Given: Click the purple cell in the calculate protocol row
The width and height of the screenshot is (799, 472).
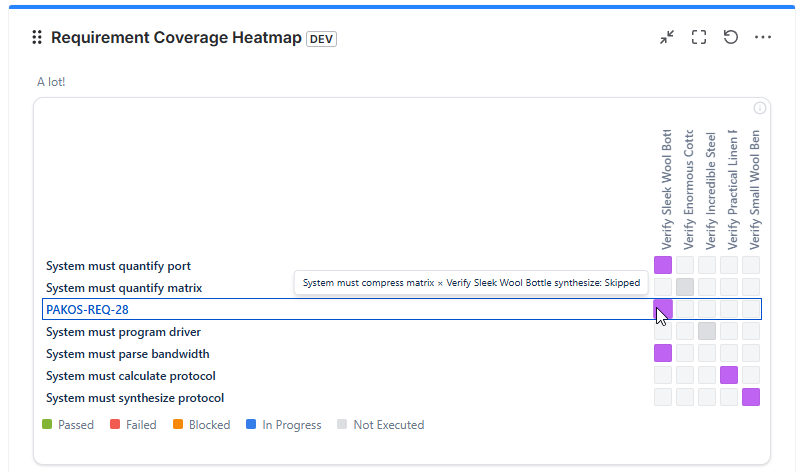Looking at the screenshot, I should click(729, 375).
